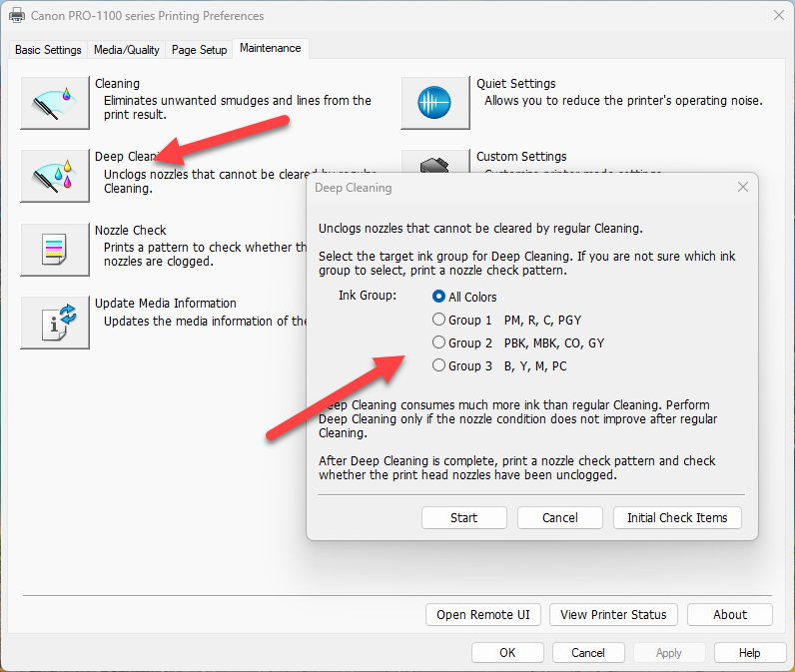Image resolution: width=795 pixels, height=672 pixels.
Task: Cancel the Deep Cleaning dialog
Action: (560, 517)
